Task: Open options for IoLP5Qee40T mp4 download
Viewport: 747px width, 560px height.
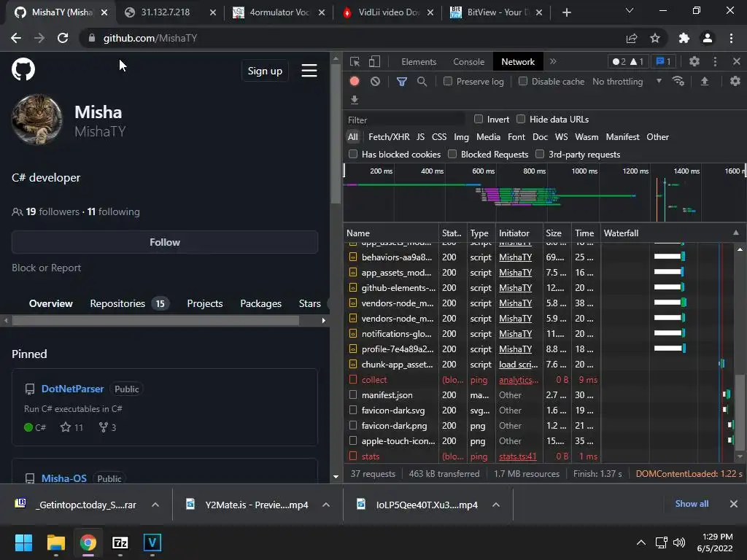Action: (x=496, y=505)
